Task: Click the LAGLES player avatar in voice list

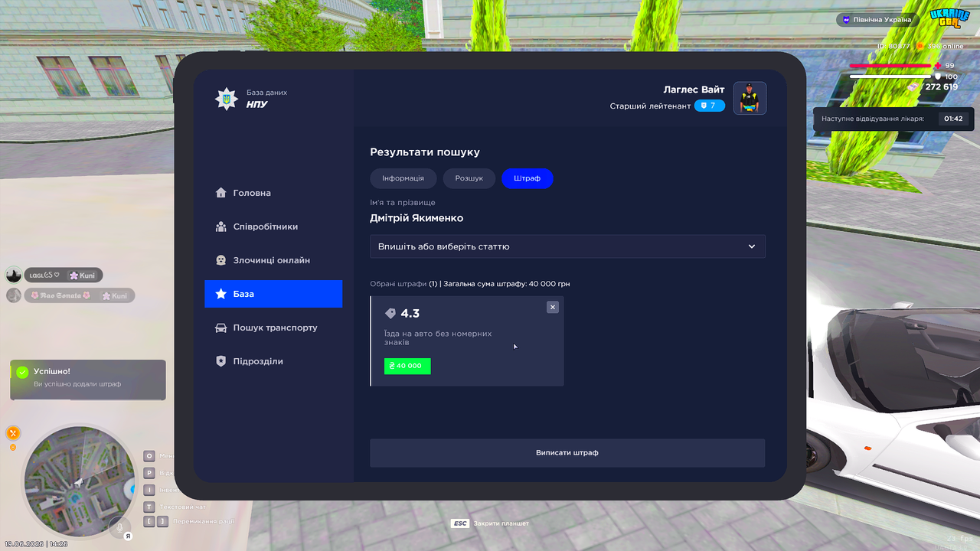Action: (x=14, y=275)
